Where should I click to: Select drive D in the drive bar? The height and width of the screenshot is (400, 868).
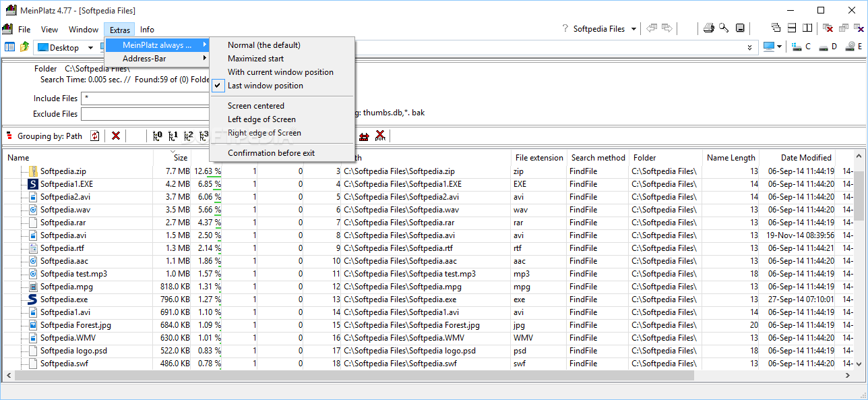tap(828, 47)
